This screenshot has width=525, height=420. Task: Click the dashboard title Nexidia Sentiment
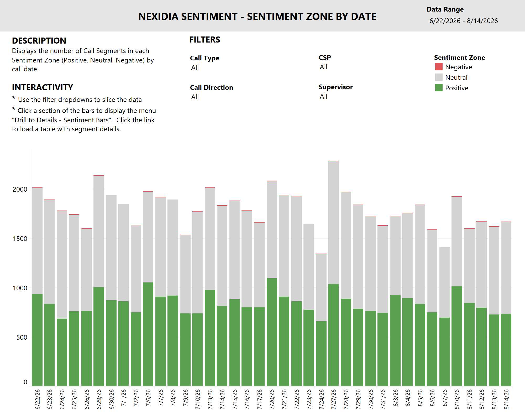pyautogui.click(x=257, y=17)
